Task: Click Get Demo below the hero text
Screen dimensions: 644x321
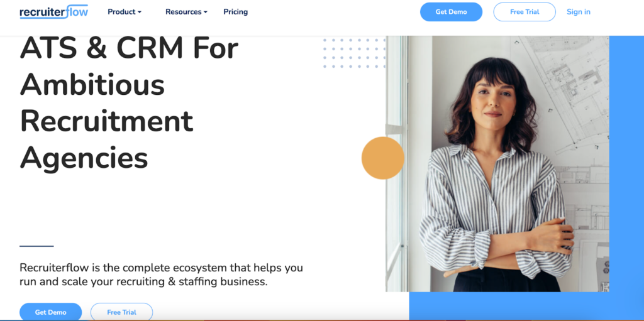Action: [x=50, y=312]
